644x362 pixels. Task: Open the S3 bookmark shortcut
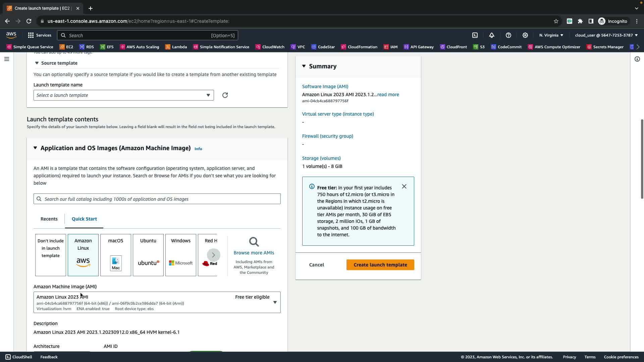(x=479, y=47)
